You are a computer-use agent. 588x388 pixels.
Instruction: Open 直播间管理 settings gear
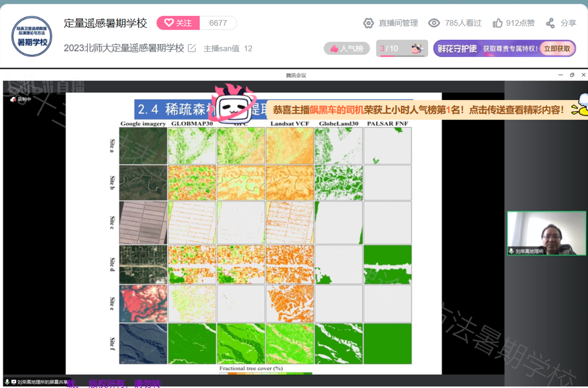369,23
